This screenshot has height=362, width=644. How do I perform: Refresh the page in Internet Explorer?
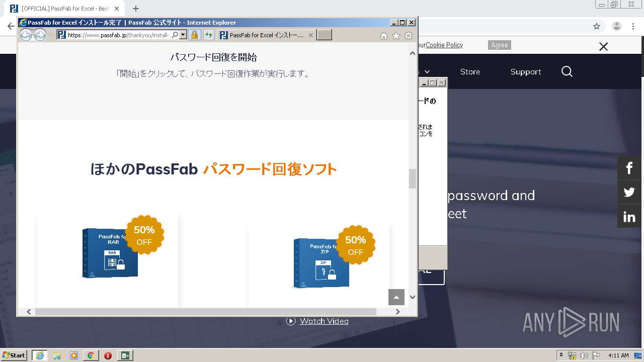click(x=208, y=35)
